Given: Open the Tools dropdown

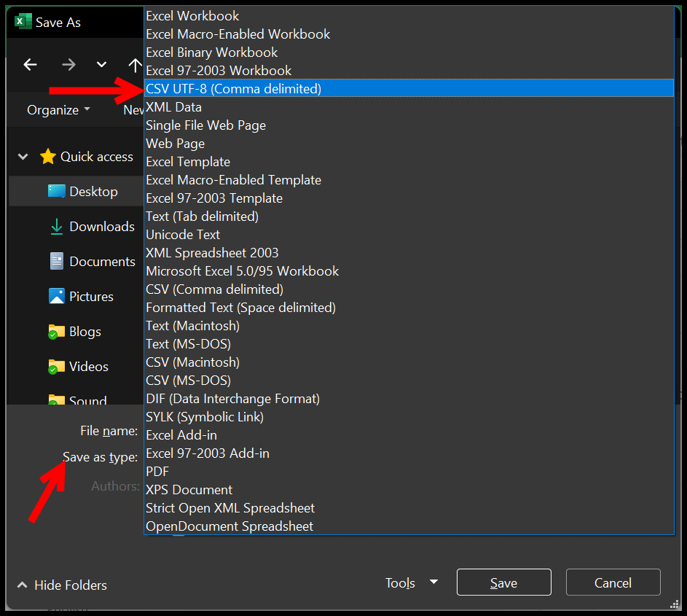Looking at the screenshot, I should coord(411,582).
